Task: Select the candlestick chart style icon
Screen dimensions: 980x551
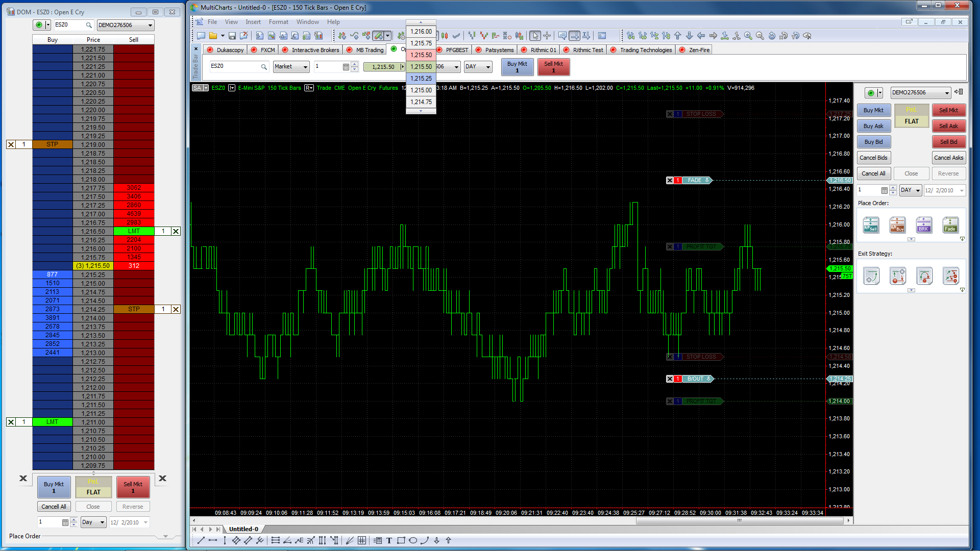Action: point(445,36)
